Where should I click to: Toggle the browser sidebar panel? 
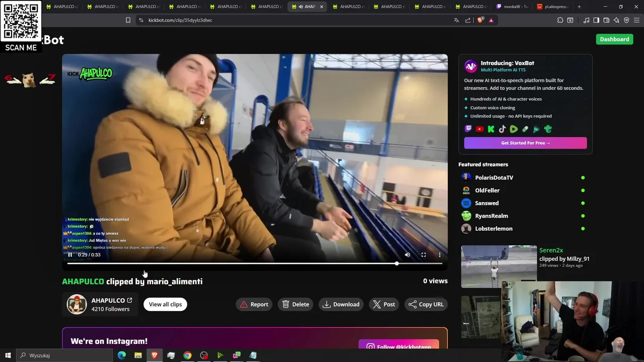pos(596,20)
